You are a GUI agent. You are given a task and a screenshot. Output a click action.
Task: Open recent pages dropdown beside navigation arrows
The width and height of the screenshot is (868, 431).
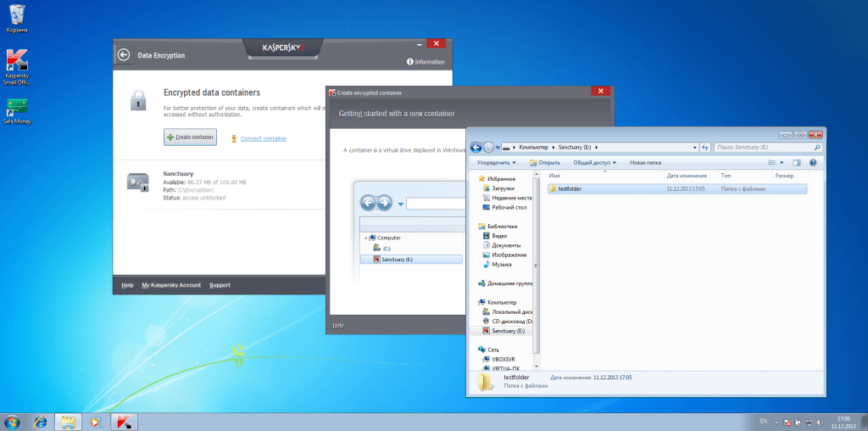pos(498,148)
